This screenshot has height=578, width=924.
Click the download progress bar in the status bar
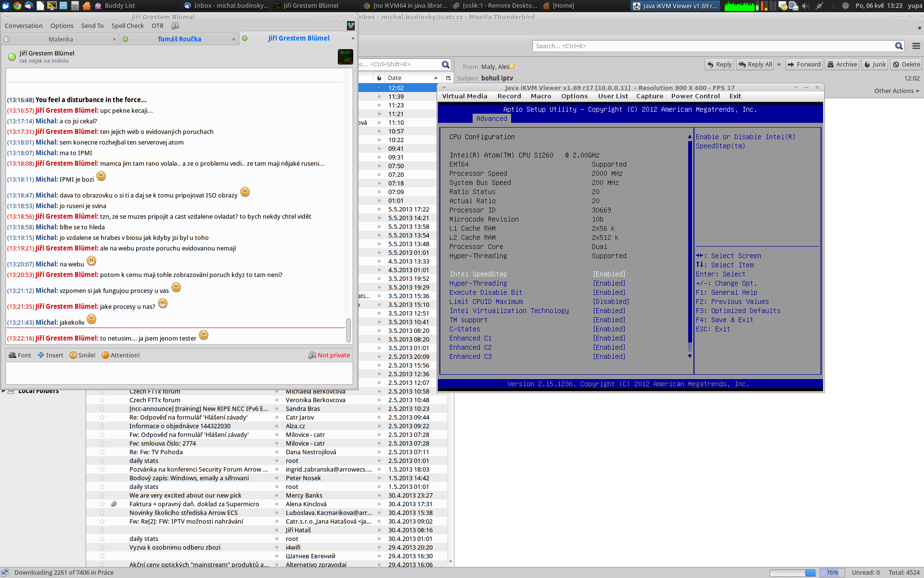point(793,572)
